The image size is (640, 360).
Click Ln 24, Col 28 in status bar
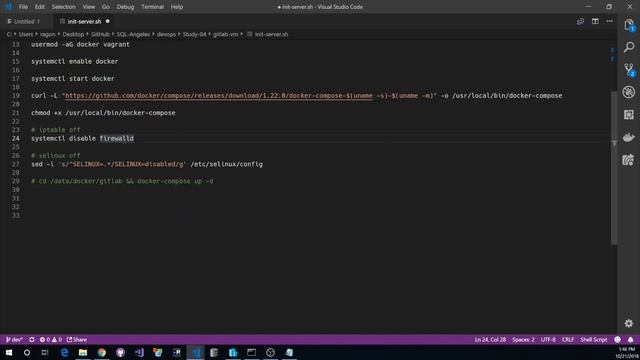[x=490, y=340]
